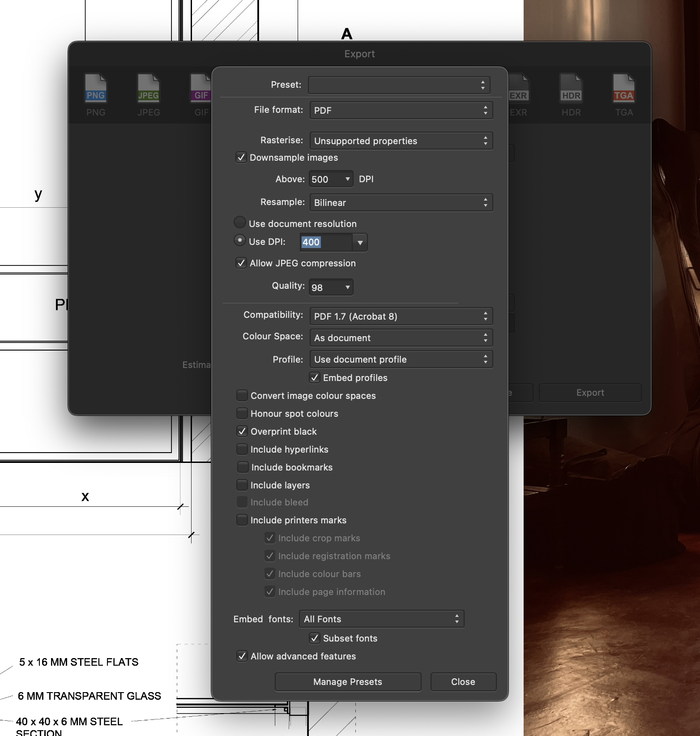This screenshot has width=700, height=736.
Task: Select Use document resolution radio button
Action: pyautogui.click(x=240, y=222)
